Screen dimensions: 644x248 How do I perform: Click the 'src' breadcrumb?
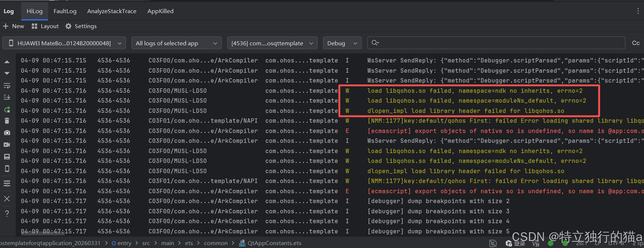146,243
